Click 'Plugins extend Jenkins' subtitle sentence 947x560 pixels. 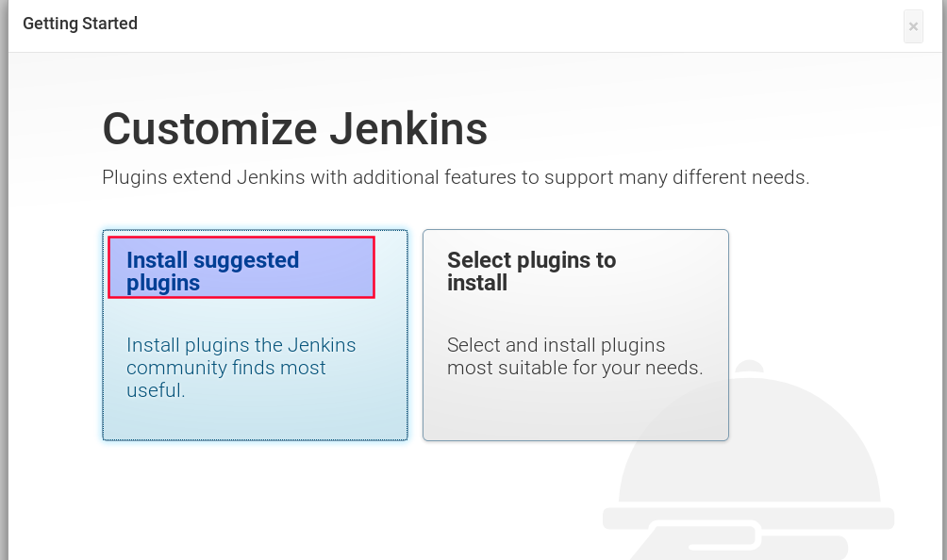[456, 177]
